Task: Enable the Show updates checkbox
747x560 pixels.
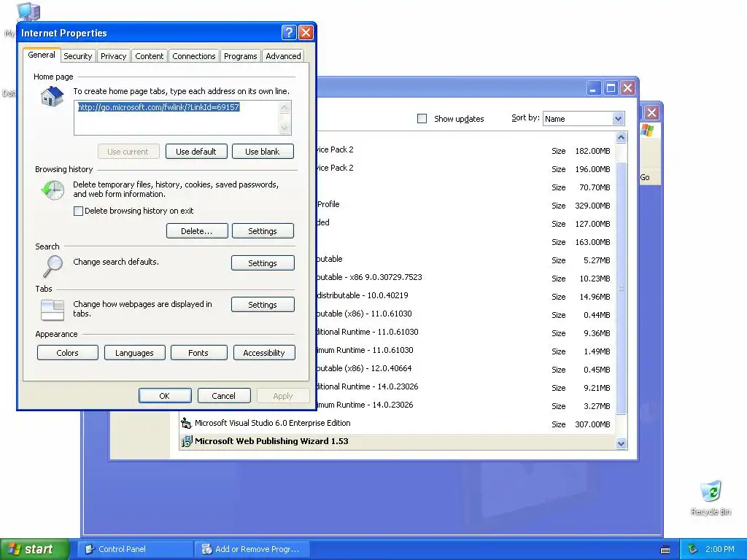Action: pyautogui.click(x=422, y=119)
